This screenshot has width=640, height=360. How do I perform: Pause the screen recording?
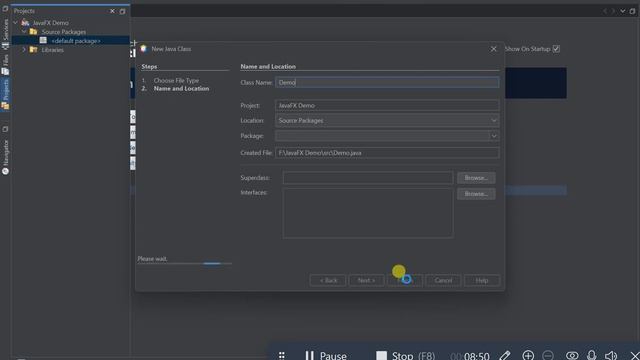326,356
